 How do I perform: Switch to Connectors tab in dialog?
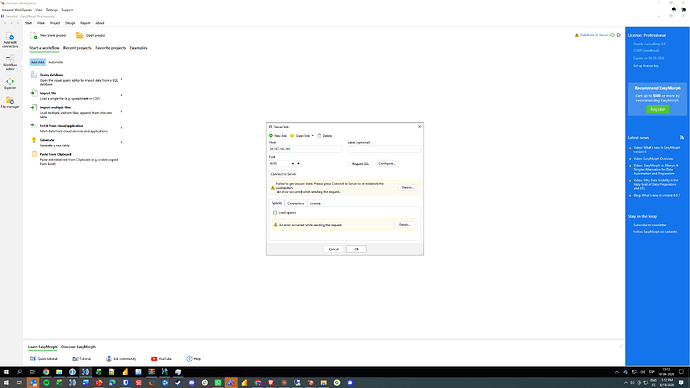tap(295, 203)
